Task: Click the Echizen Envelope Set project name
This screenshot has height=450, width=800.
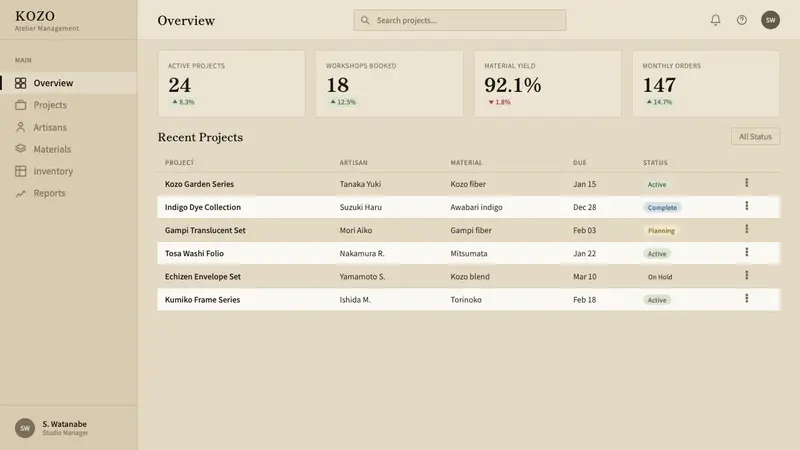Action: 203,277
